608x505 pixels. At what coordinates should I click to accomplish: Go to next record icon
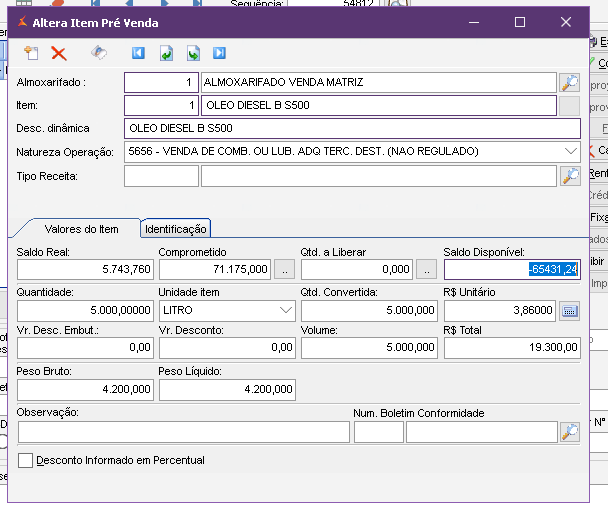pyautogui.click(x=193, y=54)
